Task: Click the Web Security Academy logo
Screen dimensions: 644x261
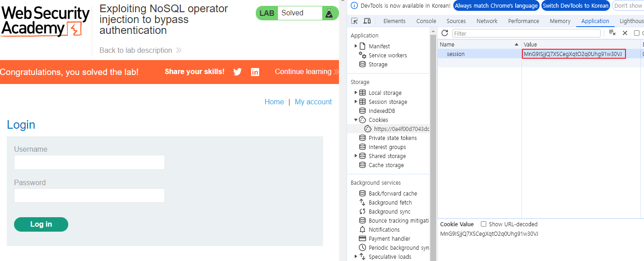Action: 45,21
